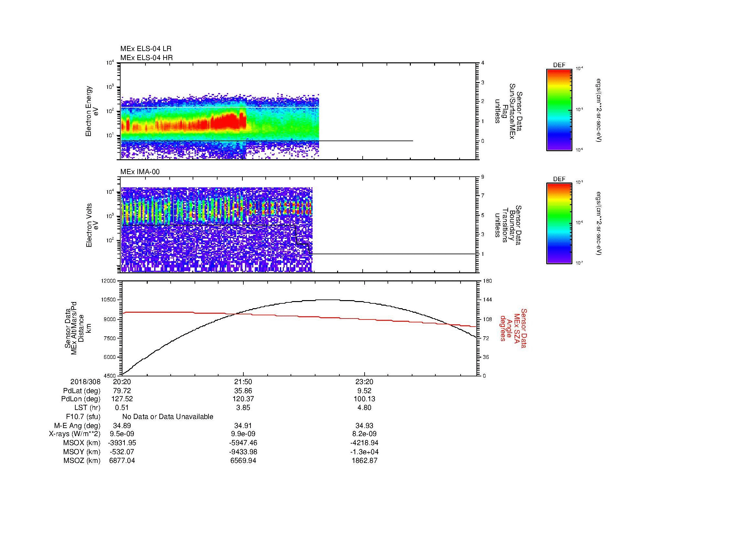
Task: Click MSOX value -4218.94
Action: pos(364,443)
